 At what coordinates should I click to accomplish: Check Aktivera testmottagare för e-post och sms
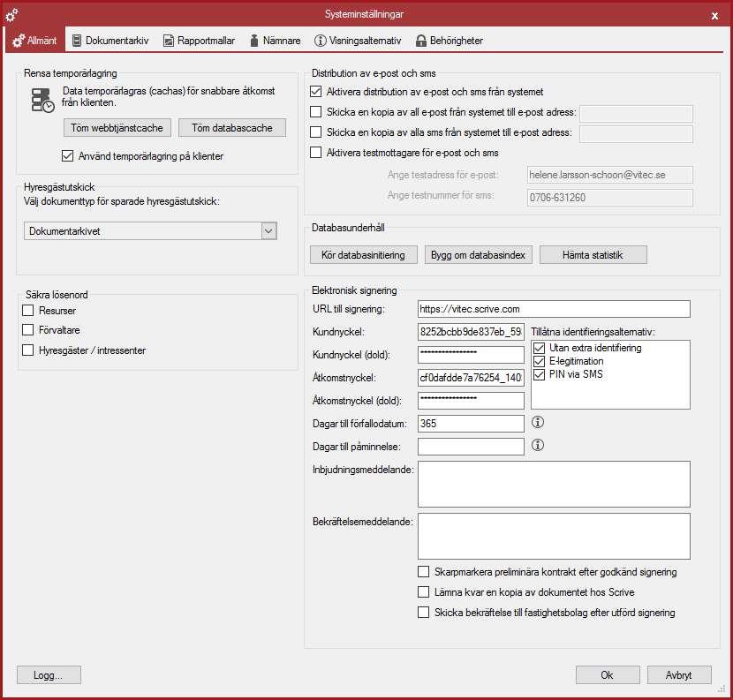point(316,153)
